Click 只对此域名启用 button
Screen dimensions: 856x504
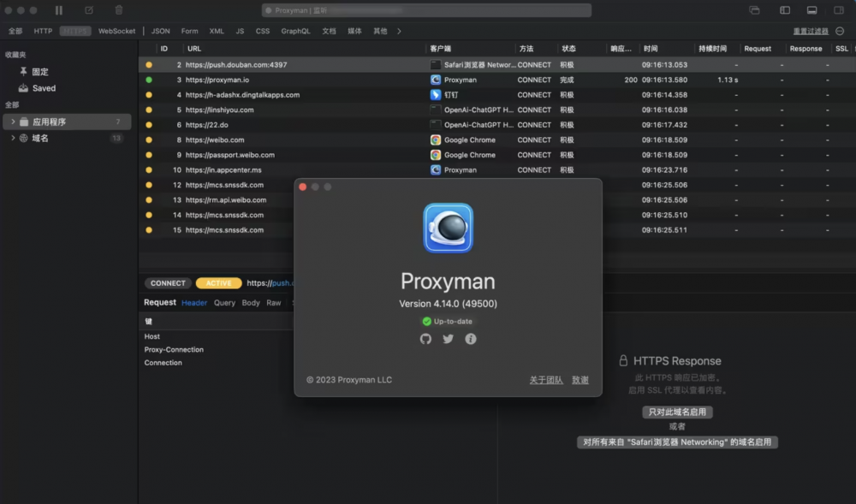(677, 412)
